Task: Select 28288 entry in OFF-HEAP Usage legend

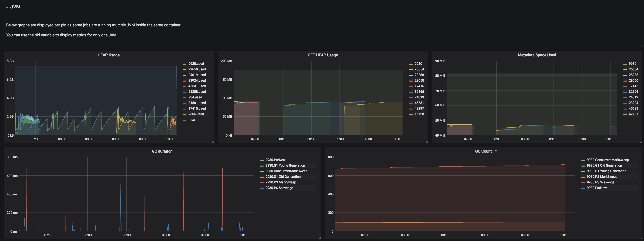Action: click(419, 75)
